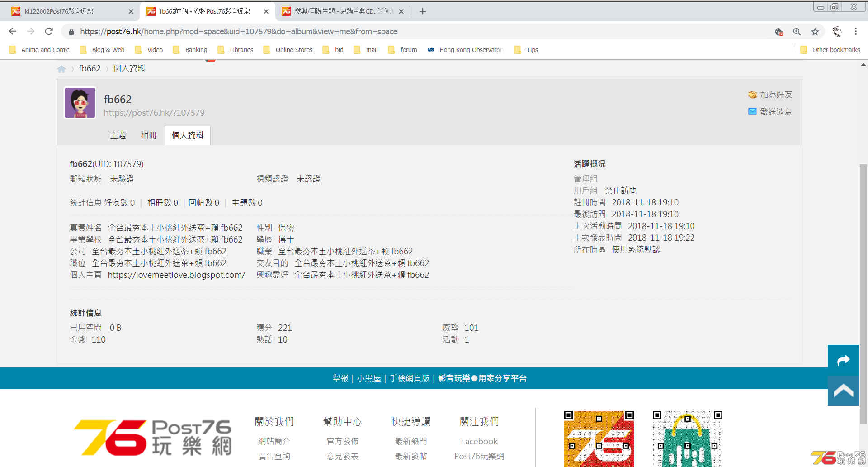
Task: Open 最新發帖 footer link
Action: 411,456
